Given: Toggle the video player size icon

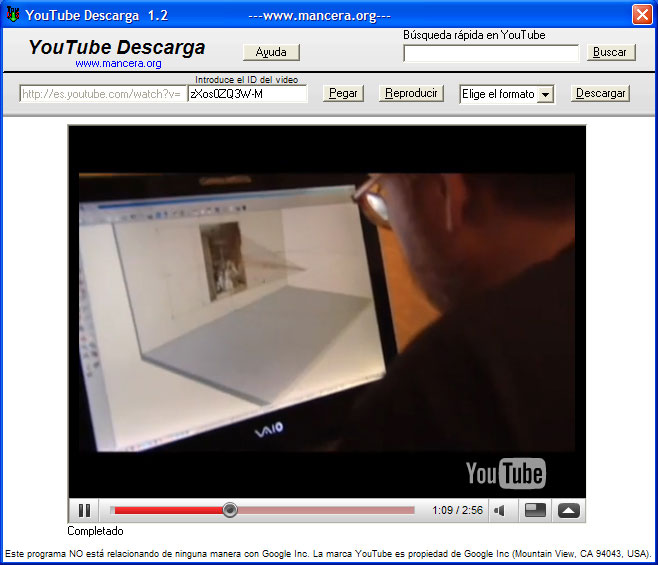Looking at the screenshot, I should 535,510.
